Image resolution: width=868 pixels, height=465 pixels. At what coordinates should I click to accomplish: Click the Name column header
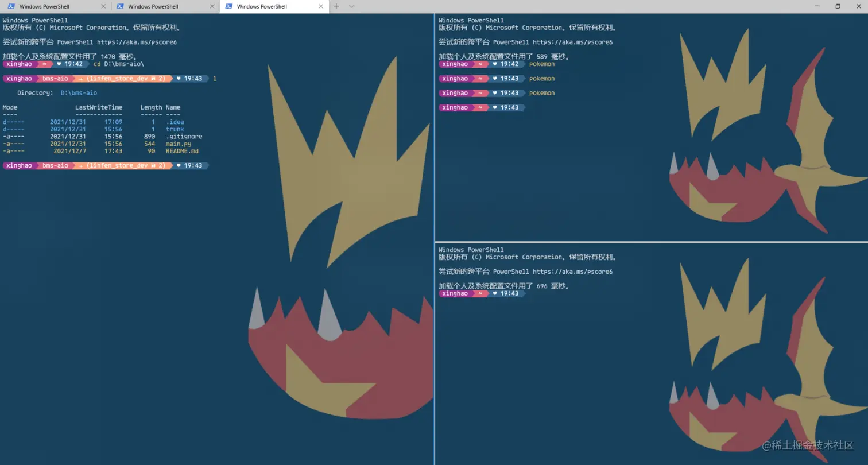tap(173, 107)
